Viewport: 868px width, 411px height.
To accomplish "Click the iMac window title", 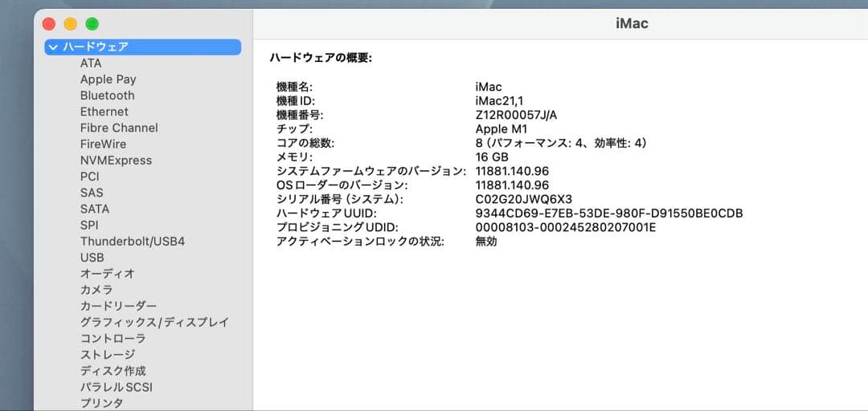I will pos(632,23).
